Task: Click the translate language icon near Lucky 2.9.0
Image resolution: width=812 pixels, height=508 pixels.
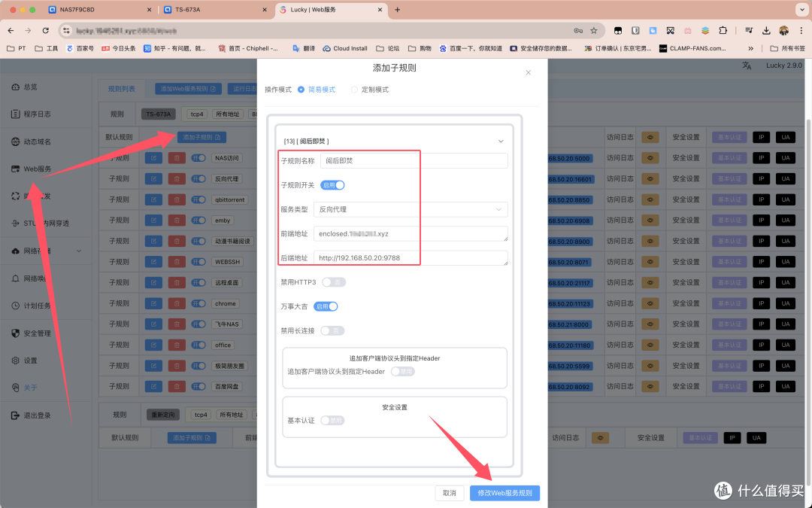Action: [x=747, y=65]
